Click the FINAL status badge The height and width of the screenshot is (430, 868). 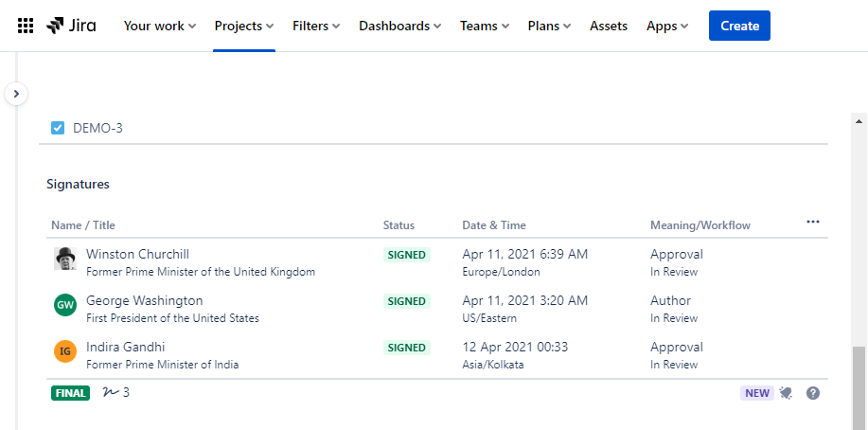pyautogui.click(x=71, y=393)
